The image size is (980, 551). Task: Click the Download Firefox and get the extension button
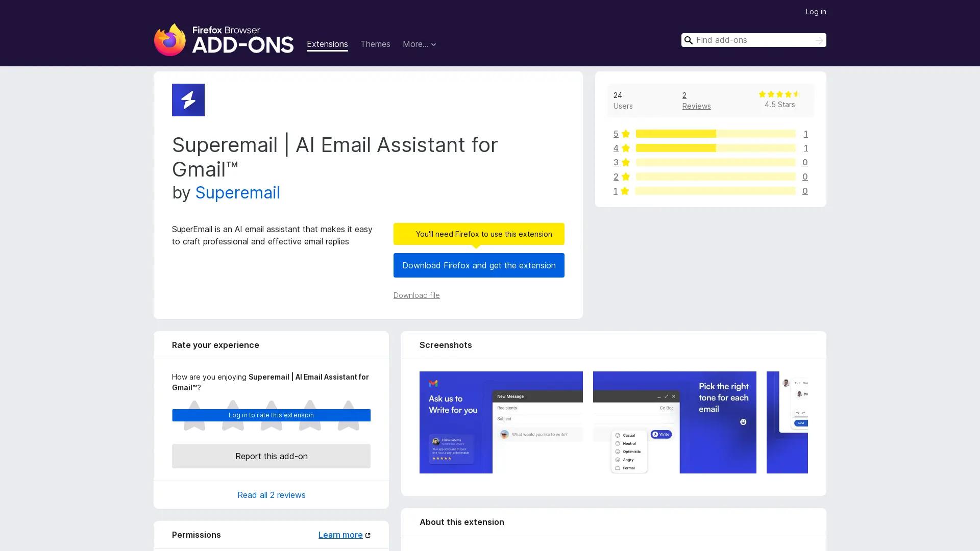click(479, 265)
